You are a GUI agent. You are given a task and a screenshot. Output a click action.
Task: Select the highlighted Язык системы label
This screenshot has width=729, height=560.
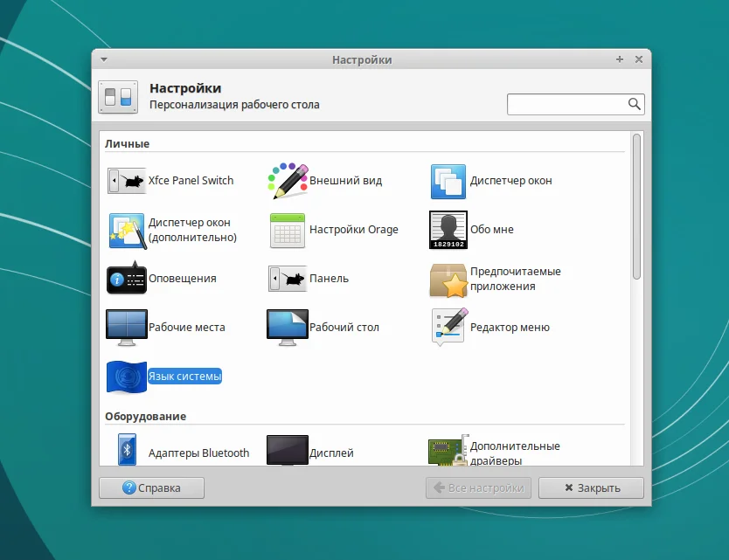click(185, 377)
